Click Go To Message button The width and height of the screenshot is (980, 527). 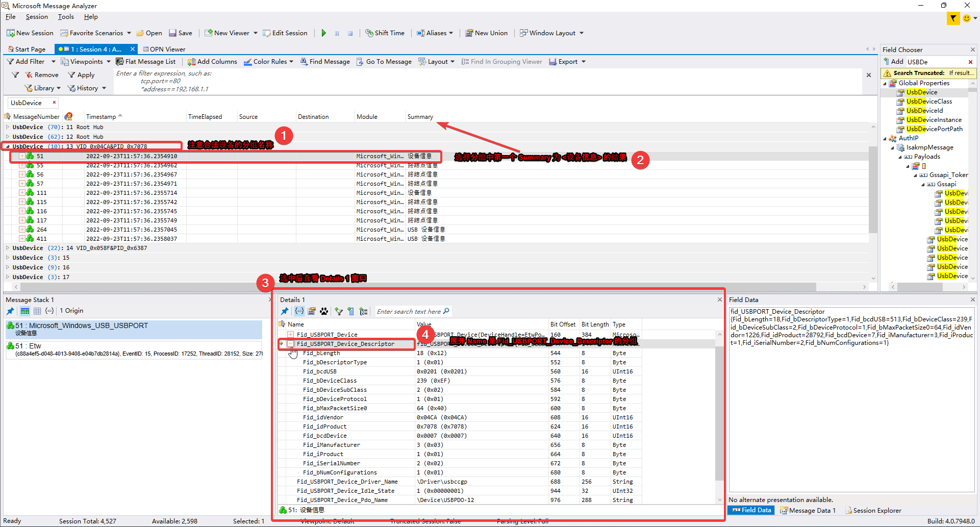(x=384, y=62)
